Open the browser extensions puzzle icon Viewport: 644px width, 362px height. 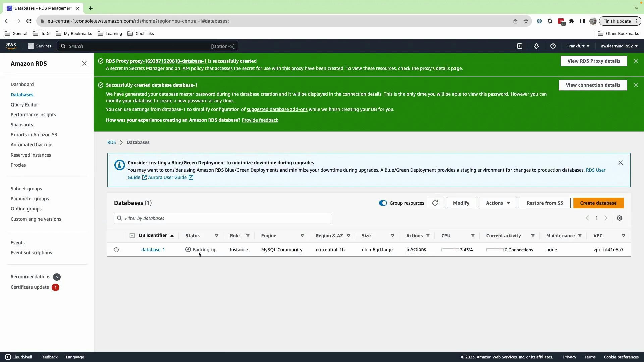pos(572,21)
